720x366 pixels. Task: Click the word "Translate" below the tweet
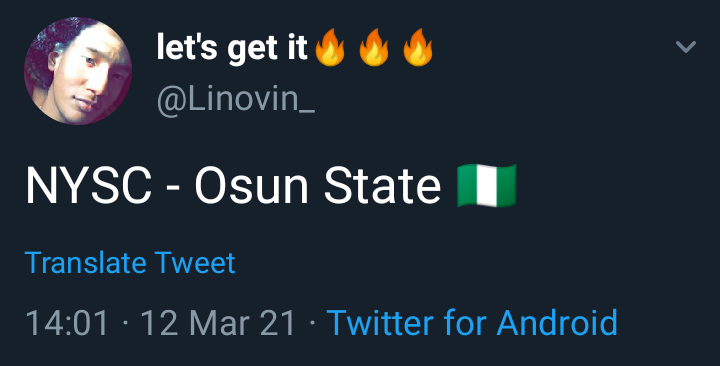[x=86, y=263]
